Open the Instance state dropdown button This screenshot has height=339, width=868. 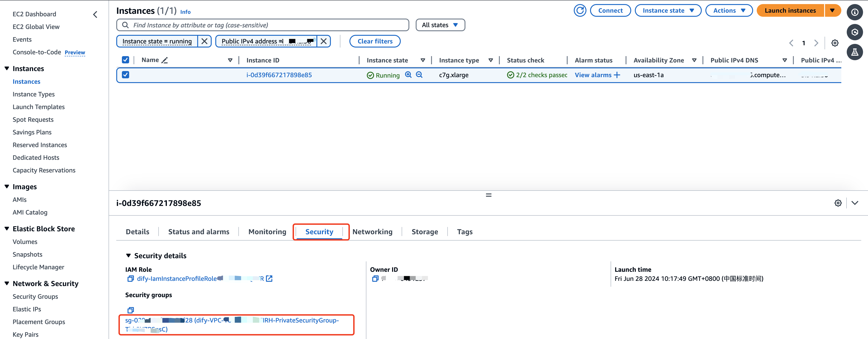point(668,10)
